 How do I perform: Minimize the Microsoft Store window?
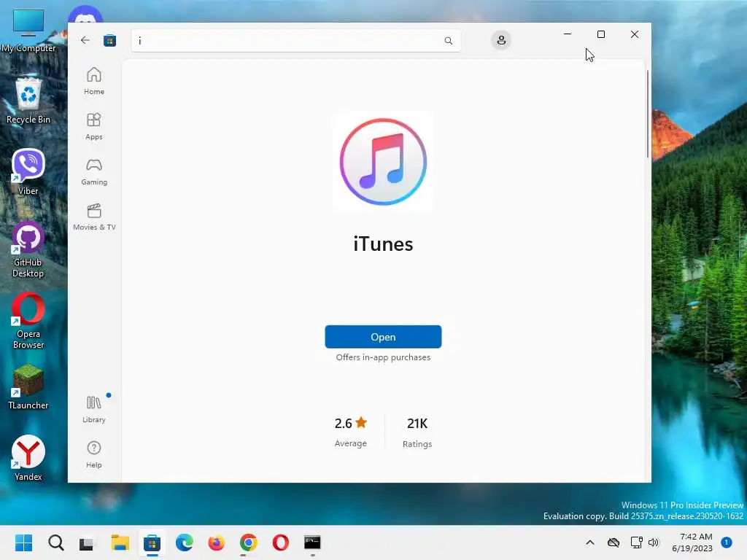click(568, 34)
